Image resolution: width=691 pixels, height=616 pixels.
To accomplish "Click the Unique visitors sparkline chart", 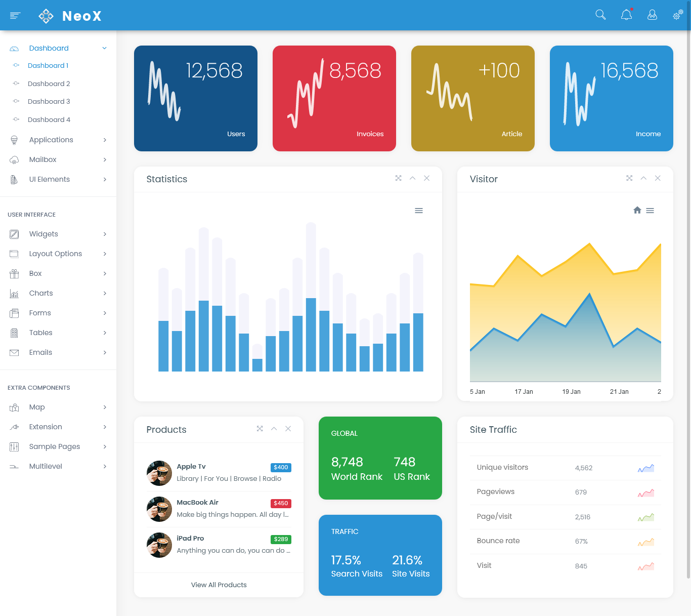I will (x=646, y=468).
